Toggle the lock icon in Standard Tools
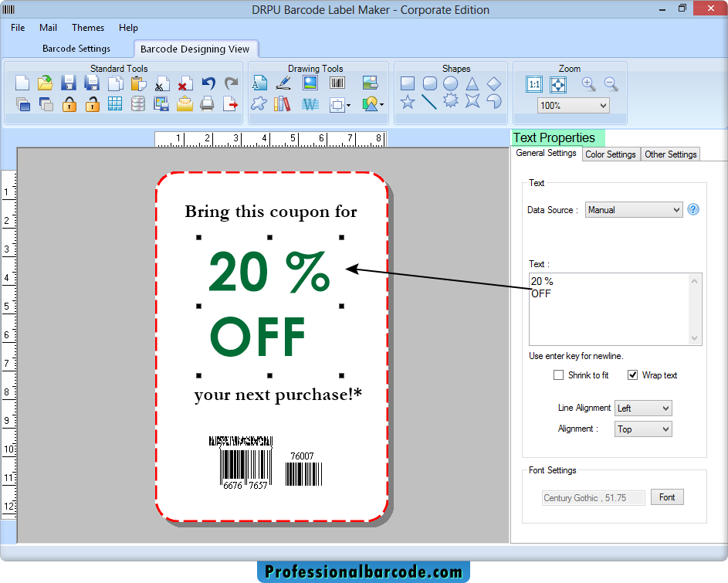This screenshot has height=583, width=728. (69, 103)
